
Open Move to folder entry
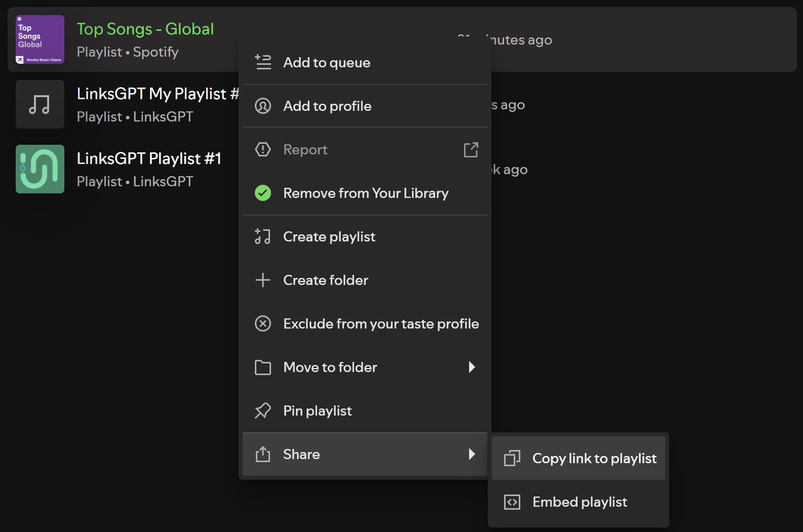[x=365, y=367]
